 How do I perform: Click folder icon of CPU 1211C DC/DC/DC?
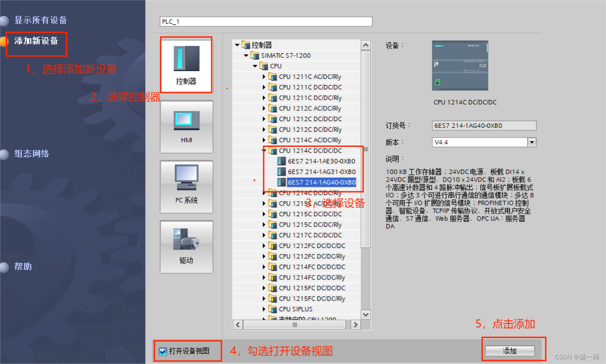[272, 87]
